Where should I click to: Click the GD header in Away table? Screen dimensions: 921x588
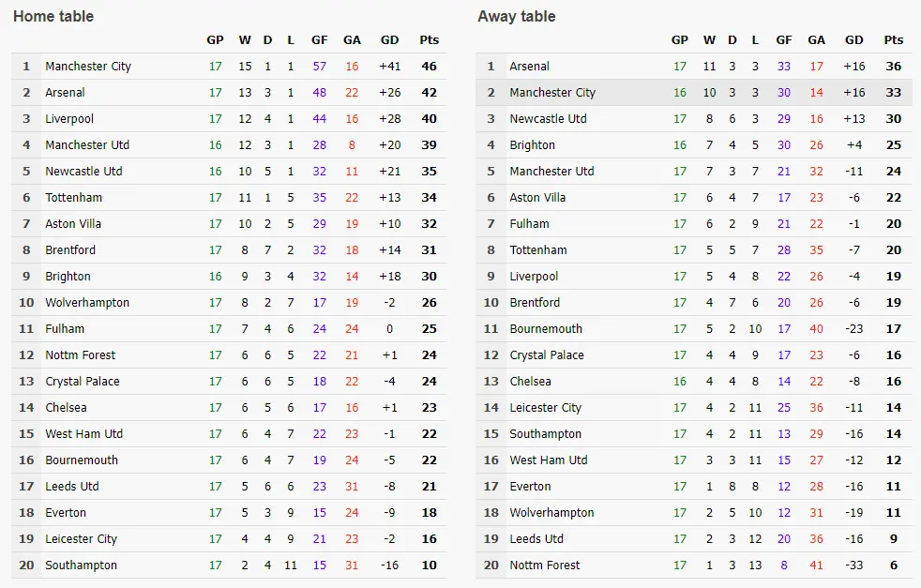(854, 40)
